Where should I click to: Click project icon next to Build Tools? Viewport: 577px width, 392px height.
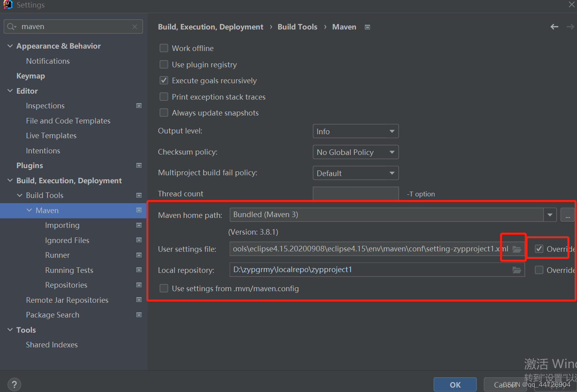point(139,195)
